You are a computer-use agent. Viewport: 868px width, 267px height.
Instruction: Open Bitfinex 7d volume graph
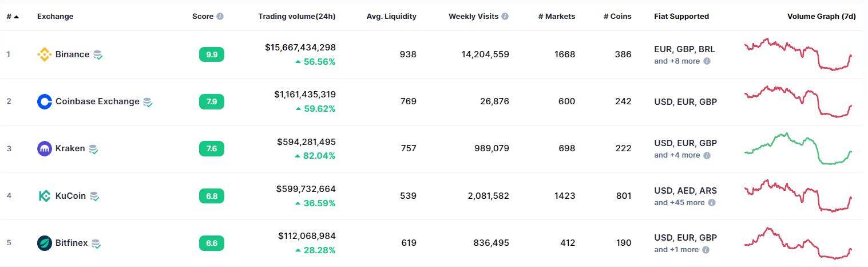798,243
